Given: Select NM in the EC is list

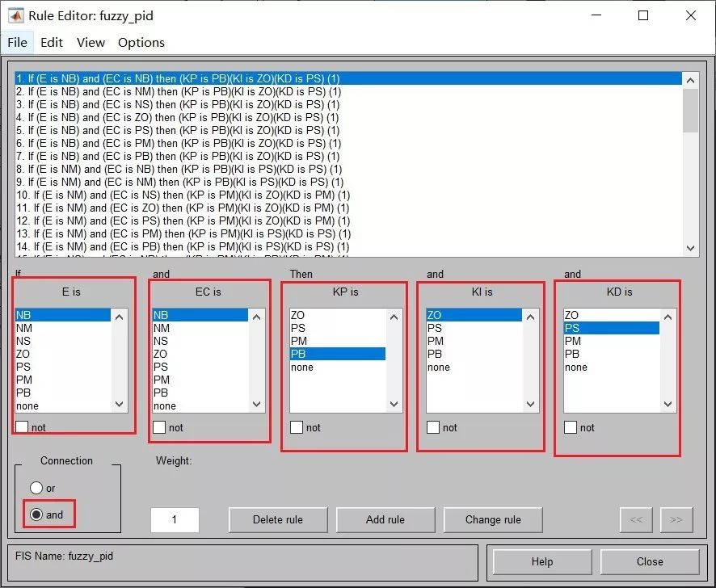Looking at the screenshot, I should pos(200,328).
